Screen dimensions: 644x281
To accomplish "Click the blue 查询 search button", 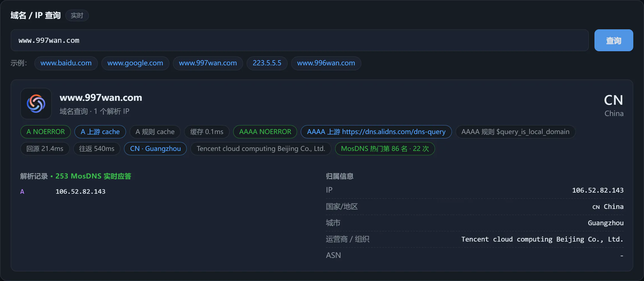I will pos(614,40).
